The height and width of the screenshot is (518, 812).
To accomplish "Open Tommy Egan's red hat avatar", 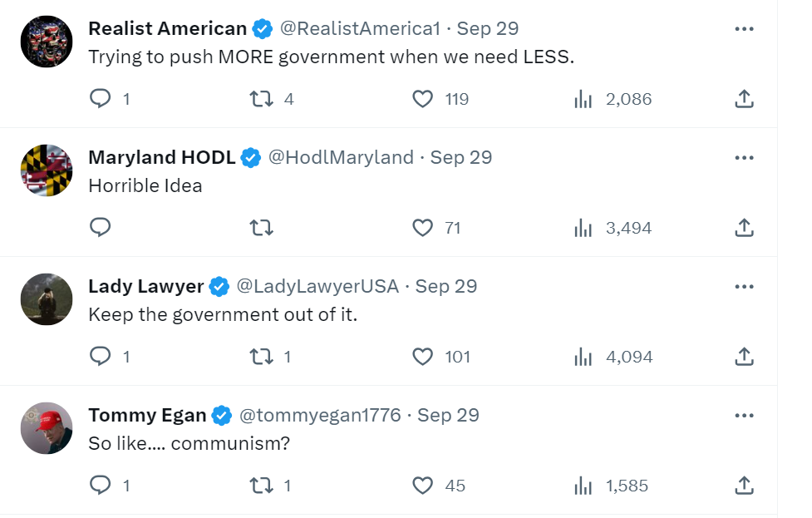I will (47, 428).
